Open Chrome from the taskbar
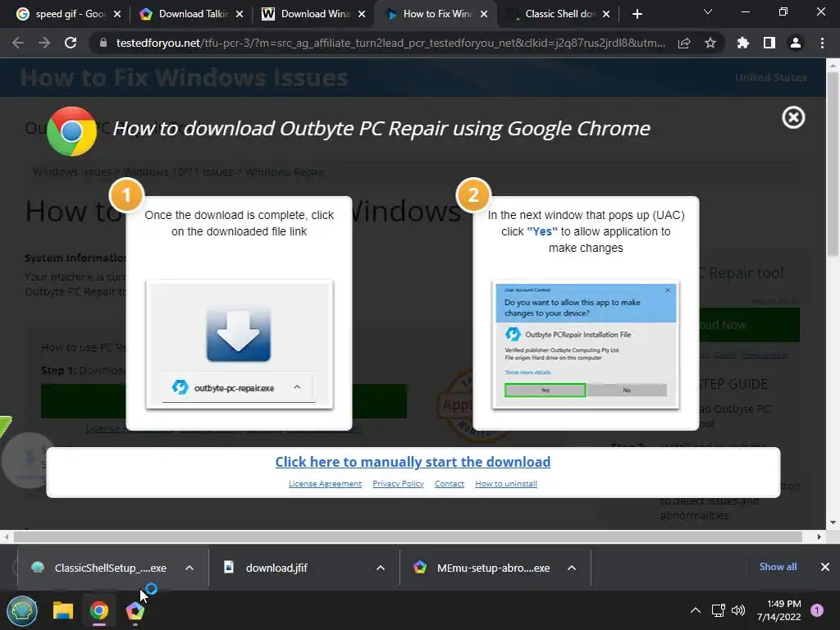Screen dimensions: 840x630 coord(99,610)
